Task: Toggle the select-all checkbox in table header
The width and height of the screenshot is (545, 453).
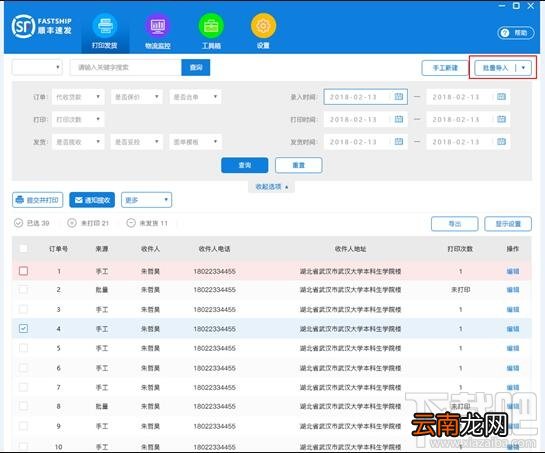Action: pos(23,249)
